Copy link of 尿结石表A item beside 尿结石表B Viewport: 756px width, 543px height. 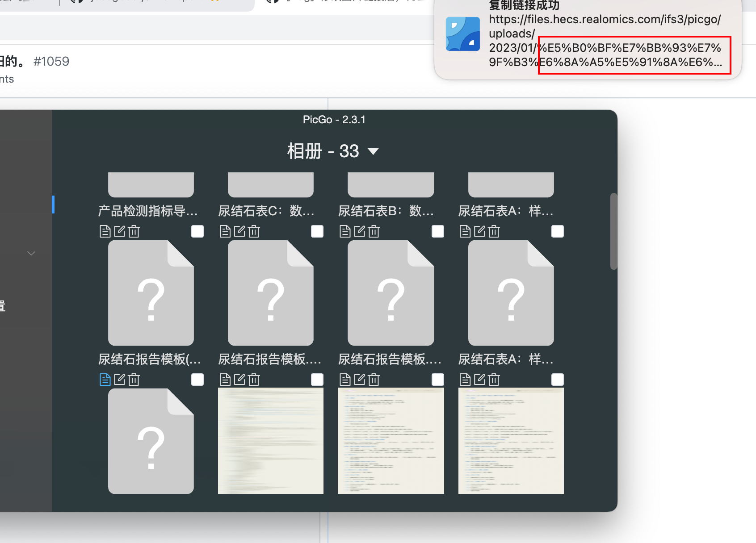click(x=465, y=231)
